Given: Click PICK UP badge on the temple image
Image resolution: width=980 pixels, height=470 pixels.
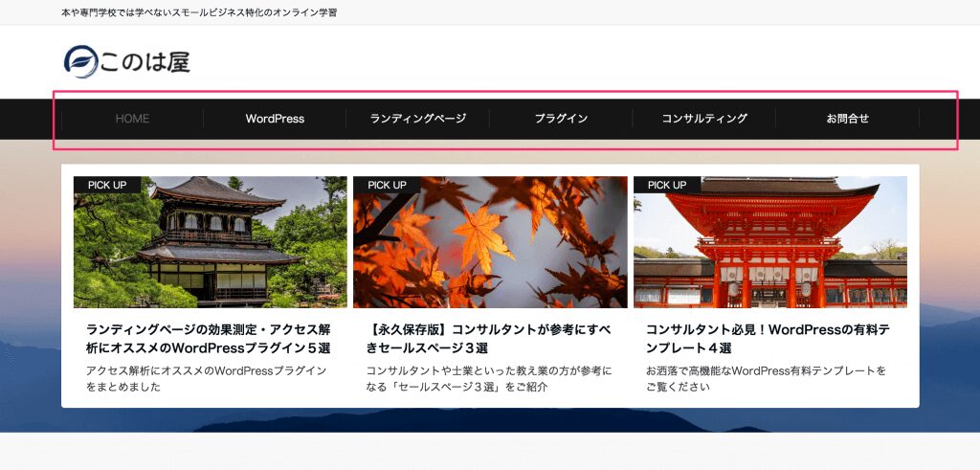Looking at the screenshot, I should coord(107,185).
